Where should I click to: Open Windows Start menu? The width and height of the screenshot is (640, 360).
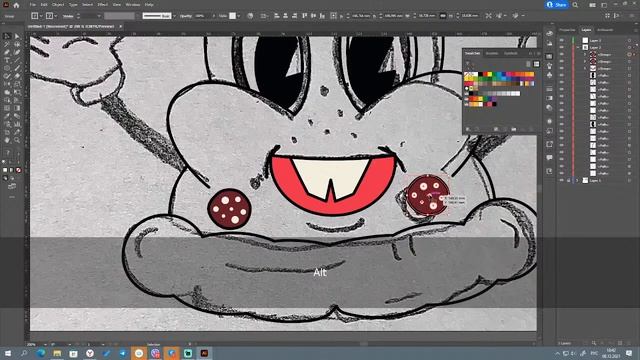tap(8, 353)
